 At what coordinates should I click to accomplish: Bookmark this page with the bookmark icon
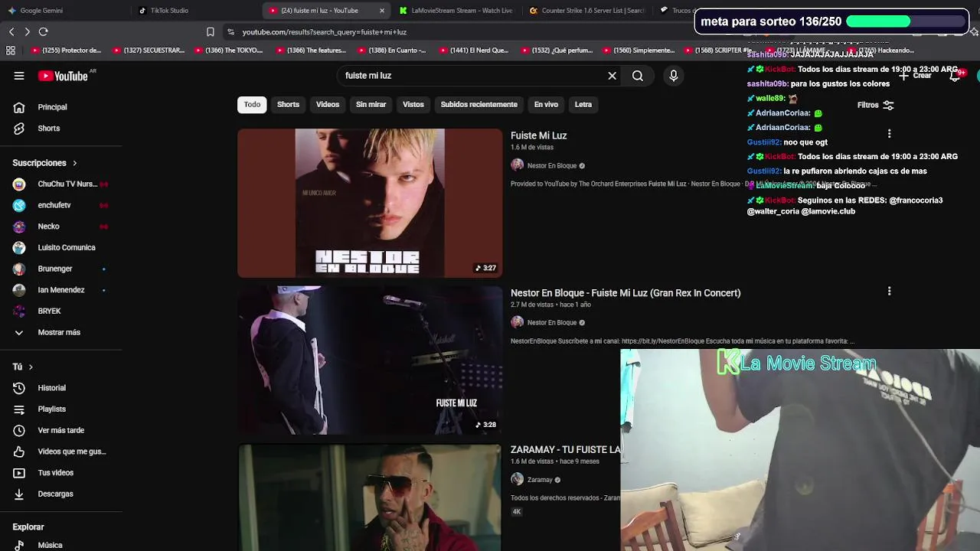pyautogui.click(x=211, y=31)
